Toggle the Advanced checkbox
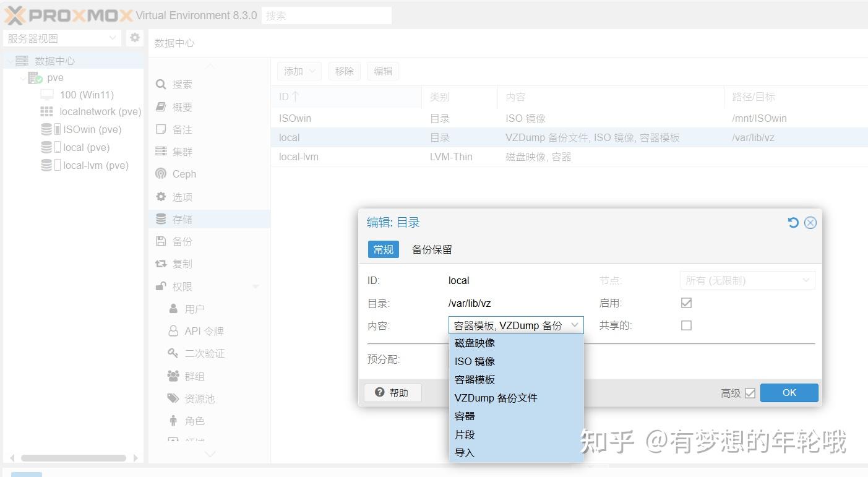Image resolution: width=868 pixels, height=477 pixels. point(750,393)
